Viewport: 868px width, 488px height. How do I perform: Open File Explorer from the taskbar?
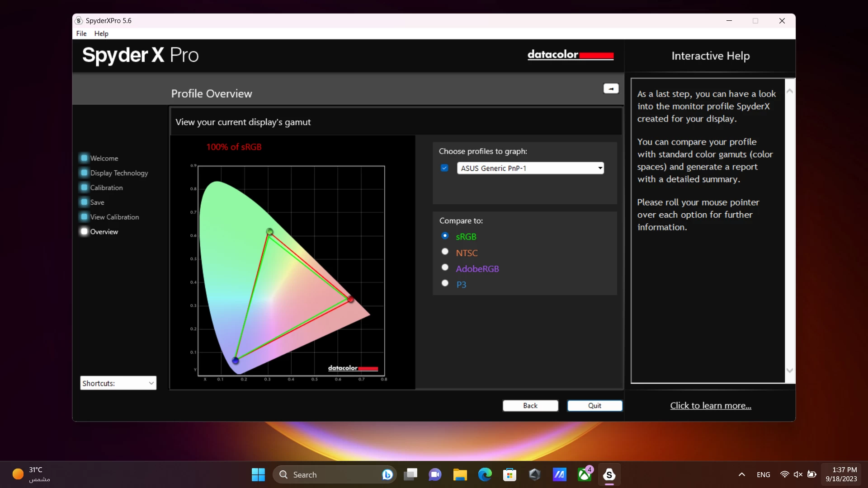click(460, 474)
